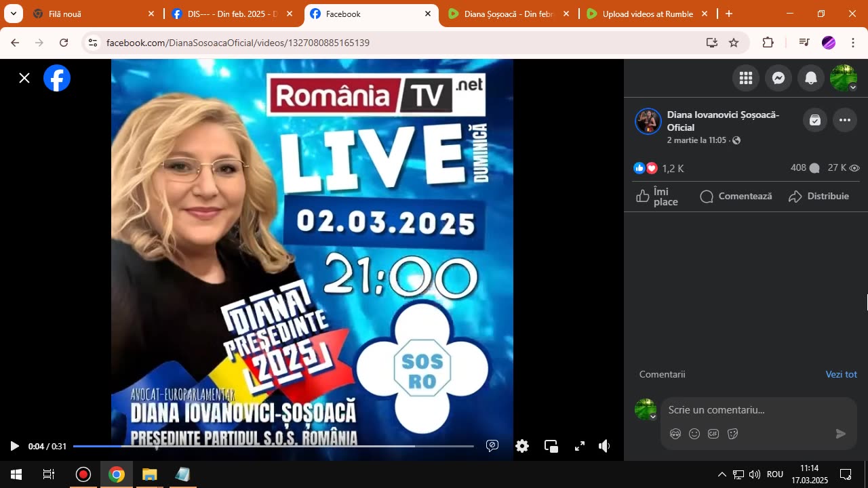Open Messenger chats
This screenshot has width=868, height=488.
tap(778, 78)
